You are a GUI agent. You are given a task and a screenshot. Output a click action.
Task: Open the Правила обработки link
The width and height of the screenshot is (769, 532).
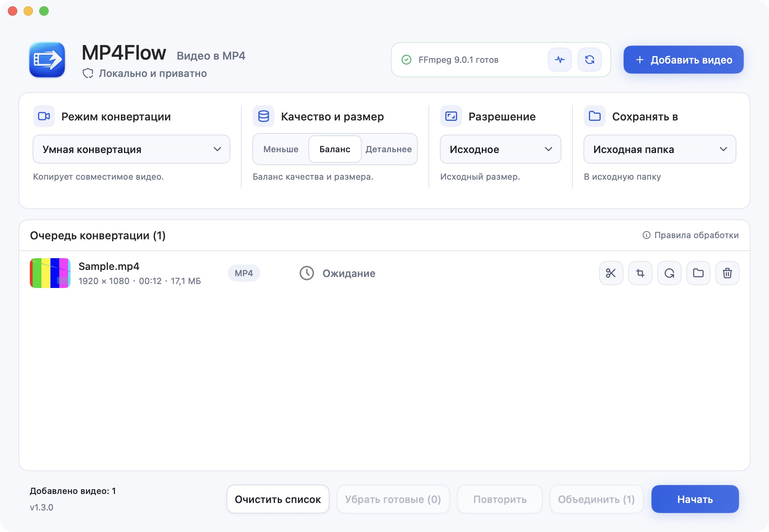tap(691, 235)
